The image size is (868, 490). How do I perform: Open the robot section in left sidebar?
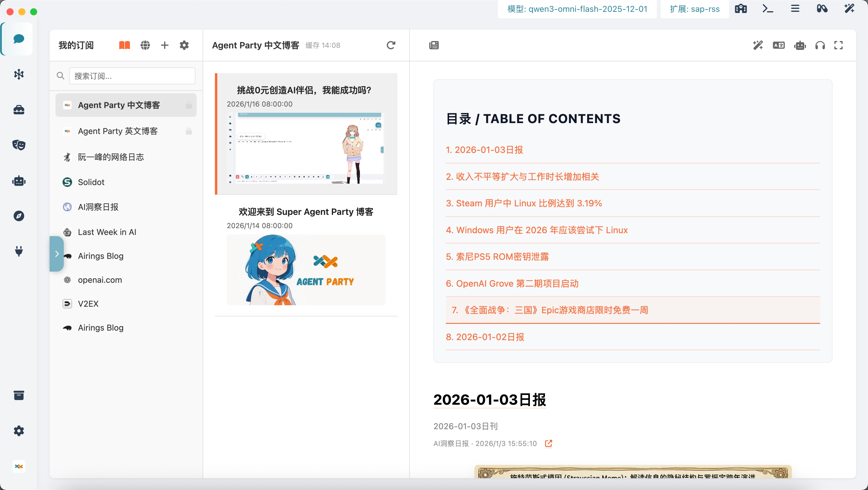[19, 181]
